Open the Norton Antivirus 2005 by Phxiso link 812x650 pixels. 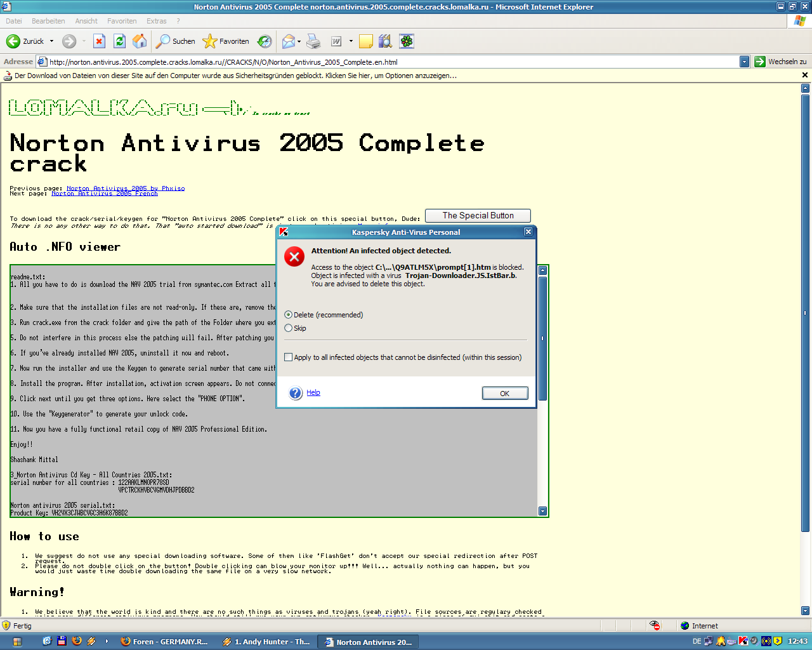(x=126, y=189)
